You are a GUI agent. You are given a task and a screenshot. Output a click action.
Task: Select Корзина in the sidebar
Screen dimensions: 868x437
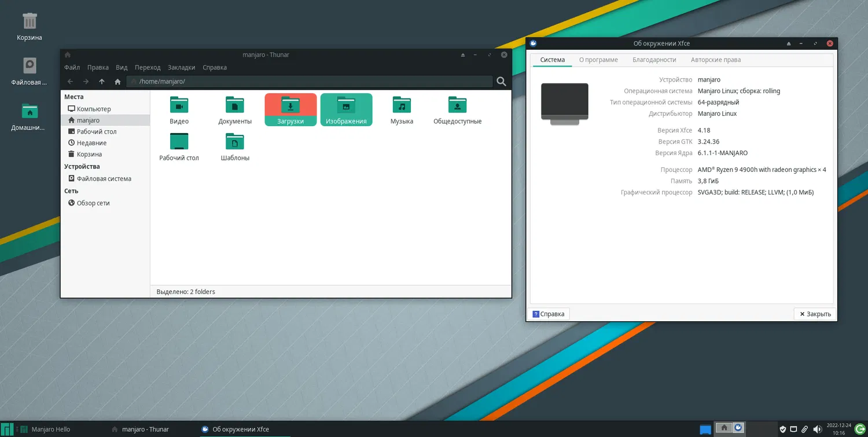pos(105,155)
